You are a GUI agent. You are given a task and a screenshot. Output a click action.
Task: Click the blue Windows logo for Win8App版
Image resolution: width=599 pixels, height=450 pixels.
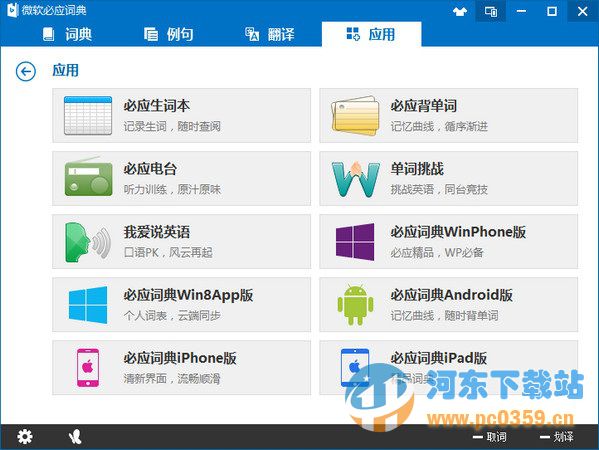88,305
